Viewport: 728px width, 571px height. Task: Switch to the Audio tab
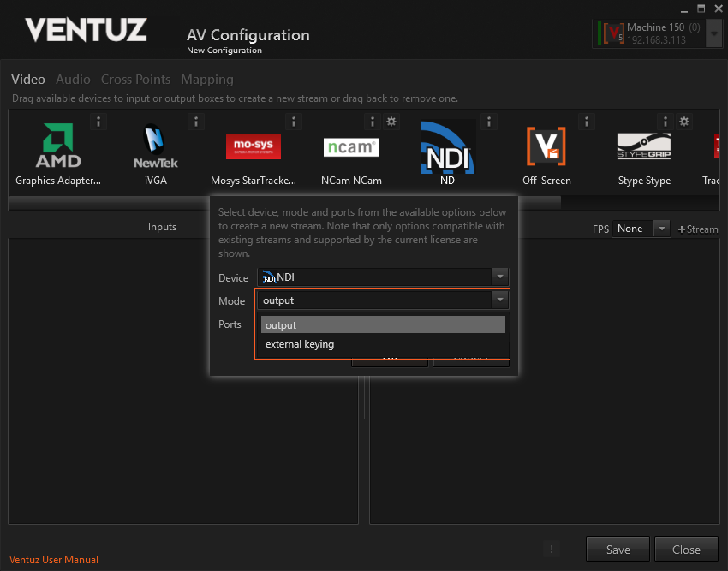73,80
